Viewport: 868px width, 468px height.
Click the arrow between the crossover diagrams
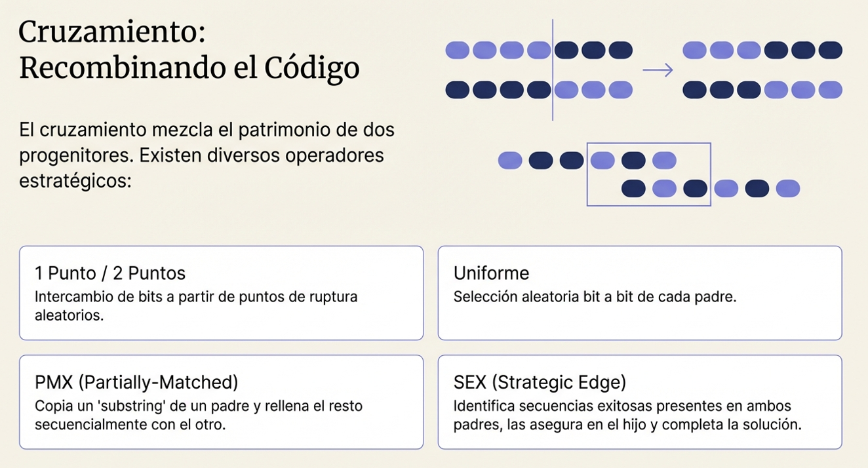pyautogui.click(x=658, y=70)
